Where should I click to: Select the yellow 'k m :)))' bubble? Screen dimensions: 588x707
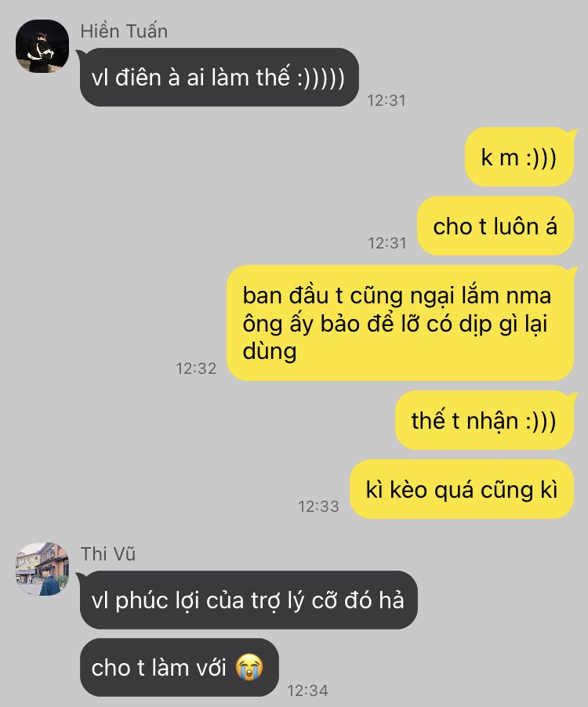point(520,158)
